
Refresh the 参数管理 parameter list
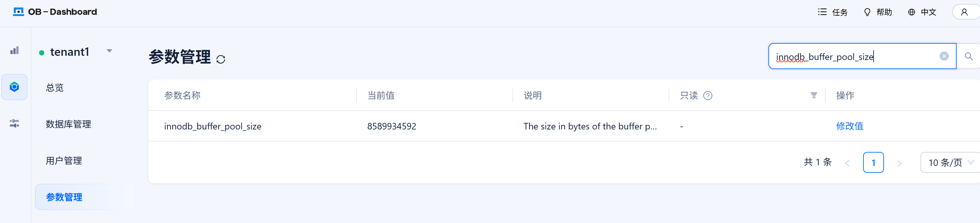click(221, 59)
